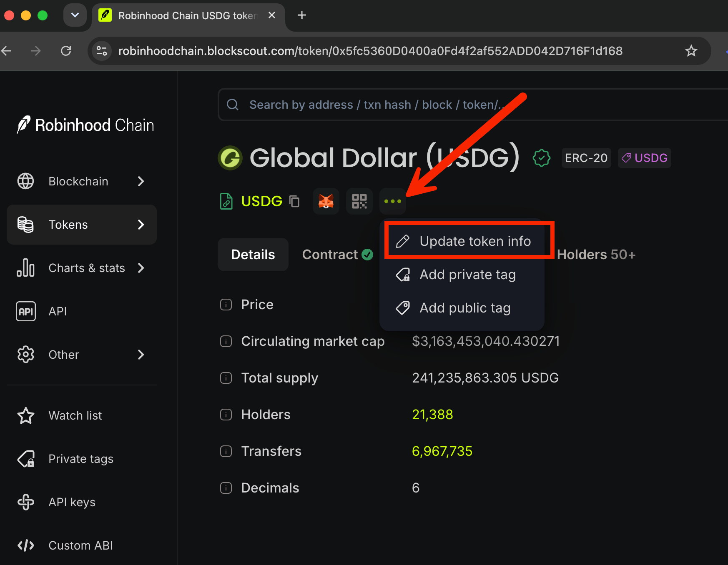Open the Holders 50+ tab
728x565 pixels.
coord(596,255)
